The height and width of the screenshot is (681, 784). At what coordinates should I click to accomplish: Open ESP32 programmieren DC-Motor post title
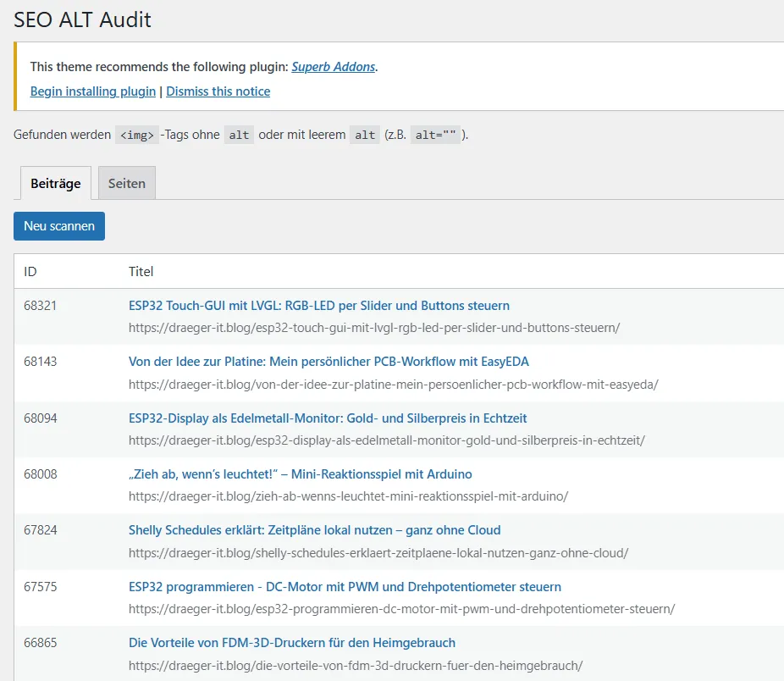[x=345, y=586]
